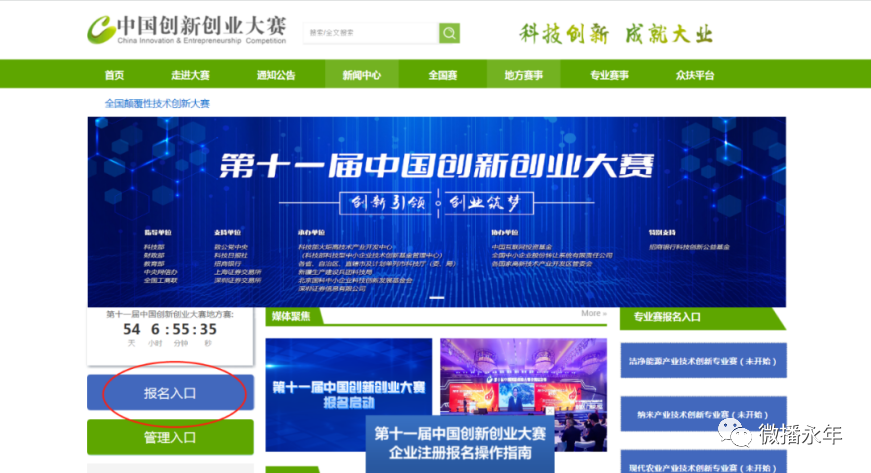The width and height of the screenshot is (871, 473).
Task: Open 现代农业产业技术创新专业赛 entry
Action: click(703, 462)
